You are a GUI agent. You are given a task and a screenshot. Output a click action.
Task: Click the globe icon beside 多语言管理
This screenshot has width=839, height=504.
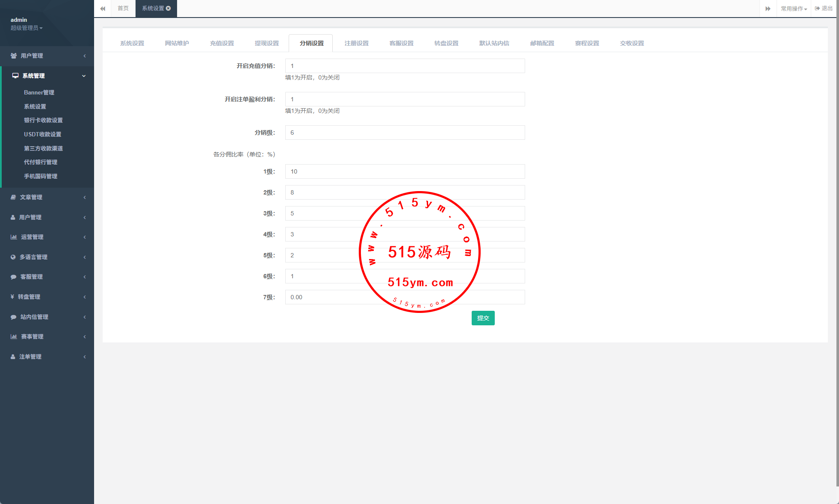tap(13, 257)
